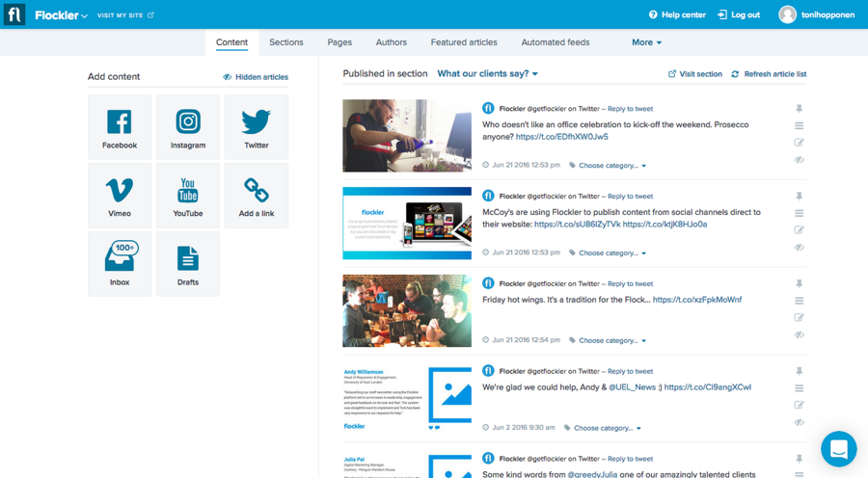Edit the McCoy's Flockler tweet
Screen dimensions: 868x478
[799, 229]
